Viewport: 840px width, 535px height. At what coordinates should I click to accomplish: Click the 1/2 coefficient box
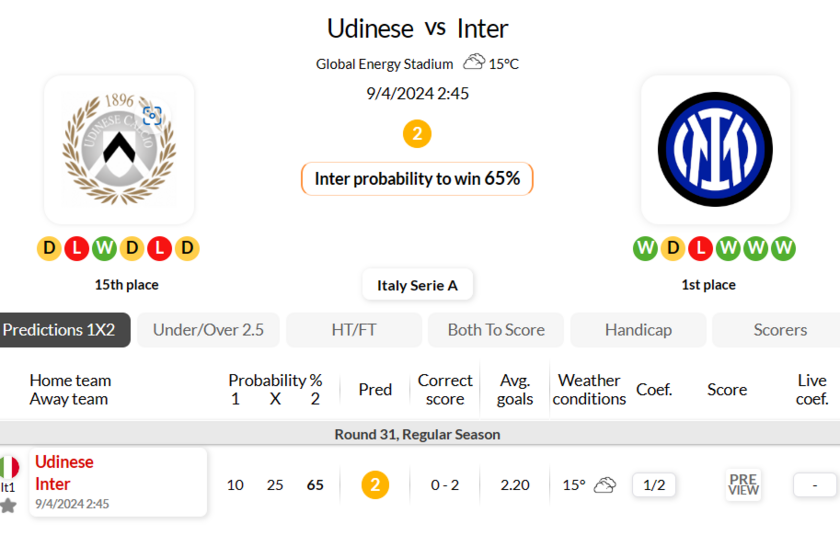[654, 485]
